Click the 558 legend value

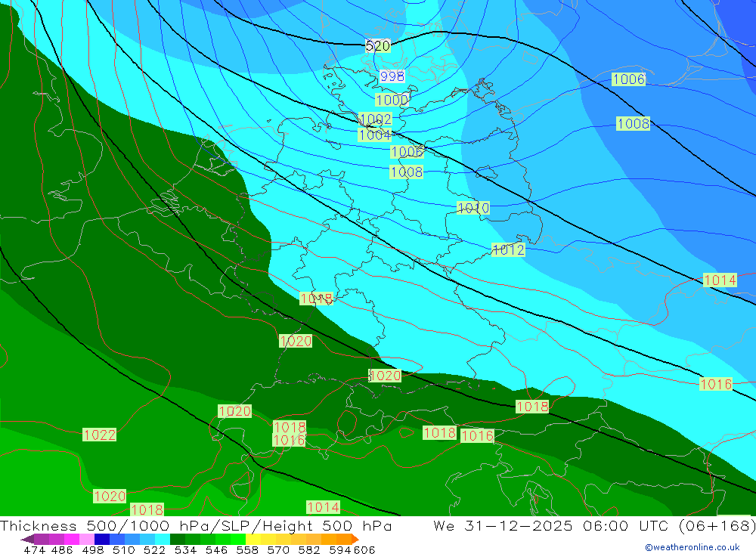coord(247,549)
